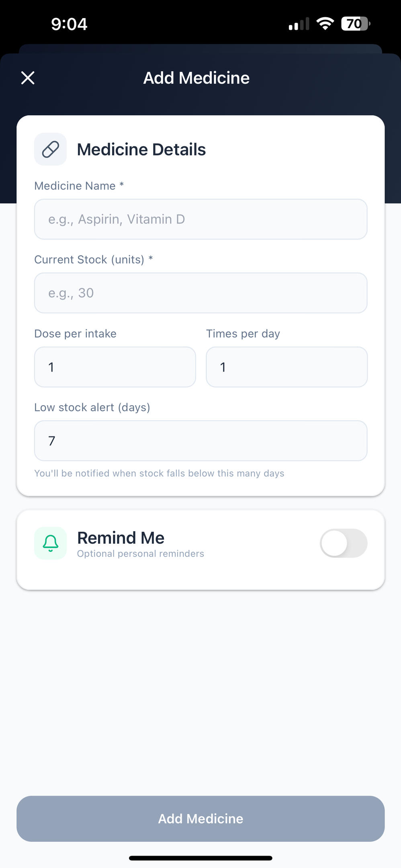Edit the Times per day field
This screenshot has height=868, width=401.
(286, 367)
